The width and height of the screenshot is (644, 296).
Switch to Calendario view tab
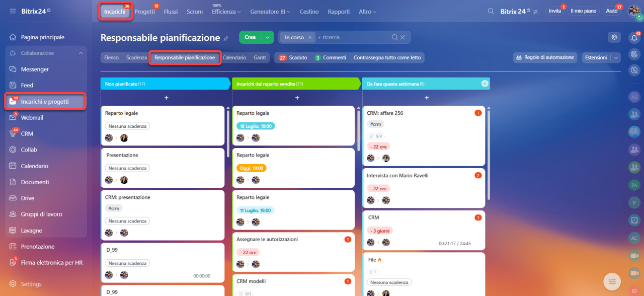coord(234,58)
